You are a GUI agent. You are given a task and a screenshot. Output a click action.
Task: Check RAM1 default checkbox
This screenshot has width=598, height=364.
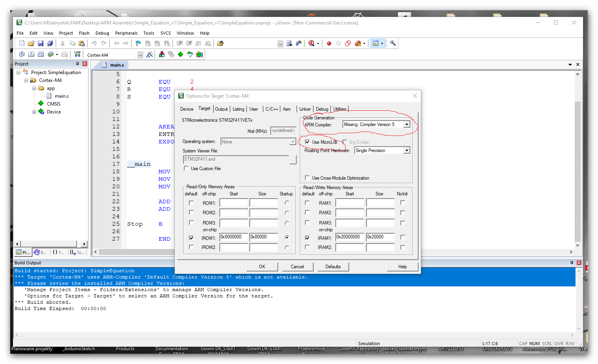(x=307, y=203)
